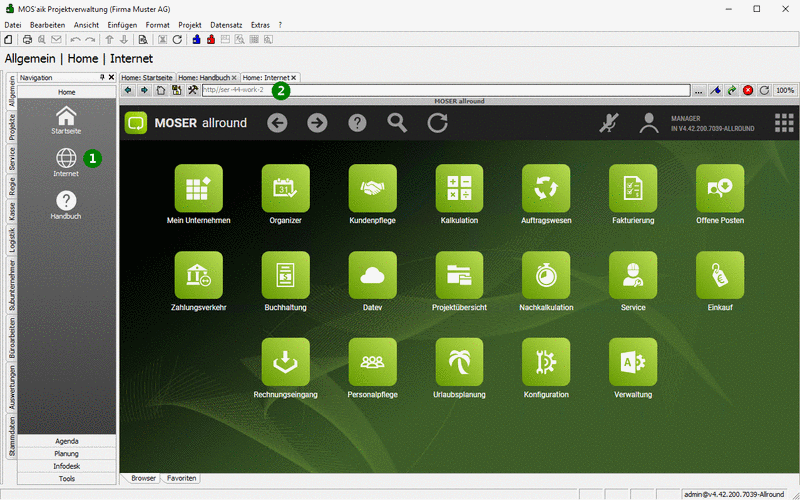Expand the Planung navigation section

(x=66, y=454)
